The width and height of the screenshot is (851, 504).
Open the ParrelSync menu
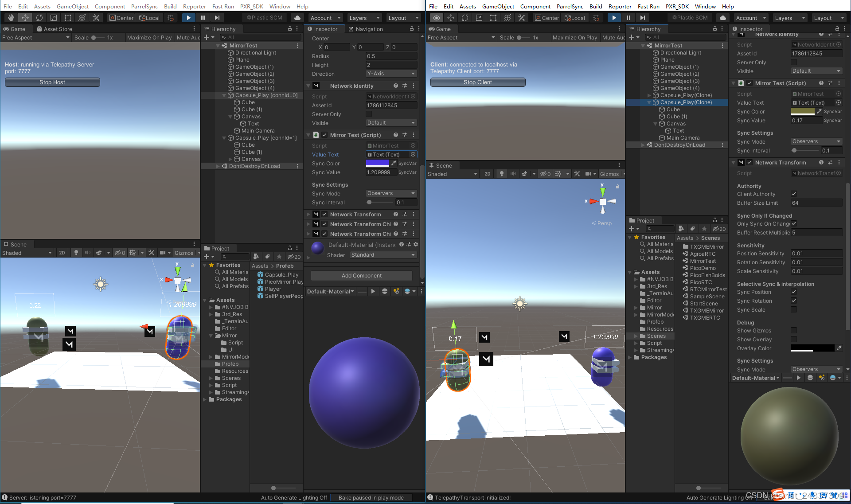coord(144,6)
